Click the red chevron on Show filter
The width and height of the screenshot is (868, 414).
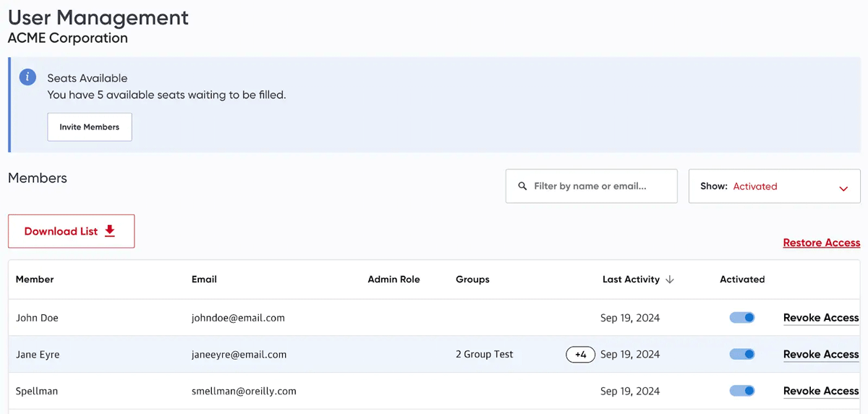[x=843, y=188]
